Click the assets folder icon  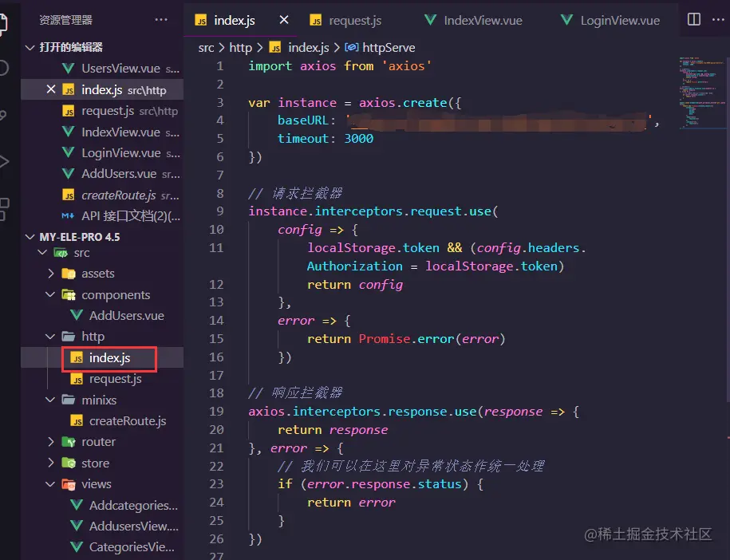click(x=69, y=274)
